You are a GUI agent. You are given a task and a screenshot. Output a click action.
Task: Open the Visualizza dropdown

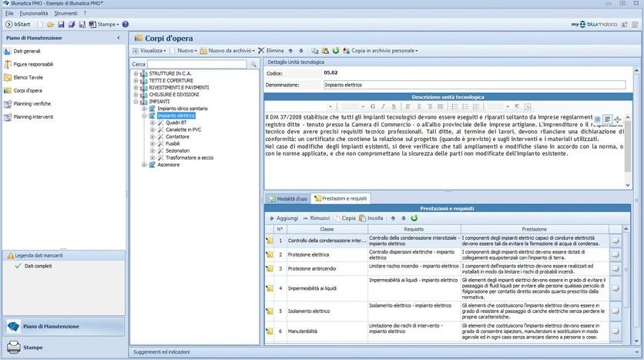click(151, 51)
